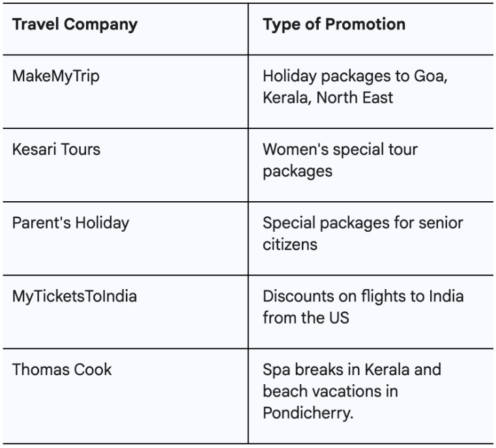Click the word Promotion in header

tap(366, 24)
